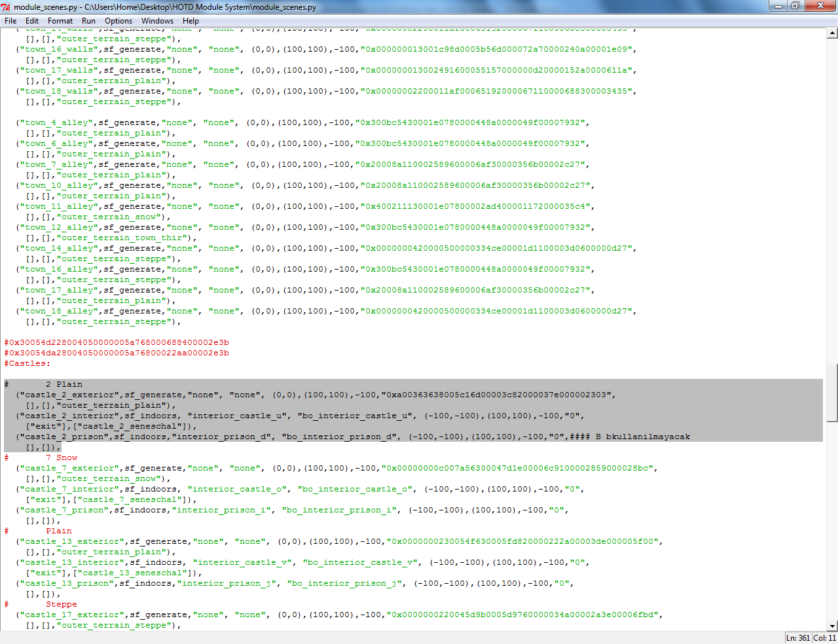The image size is (838, 644).
Task: Click the IDLE feather icon in the title bar
Action: tap(7, 7)
